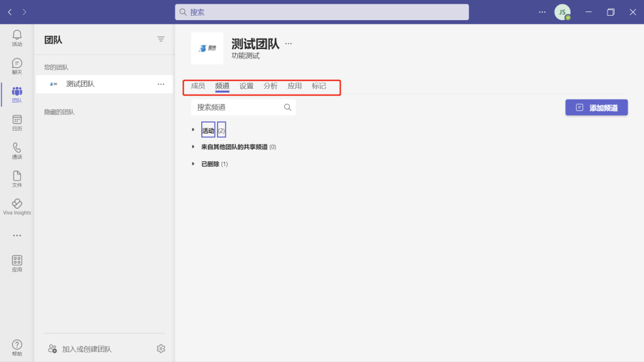The image size is (644, 362).
Task: Open the JS profile avatar
Action: [x=562, y=12]
